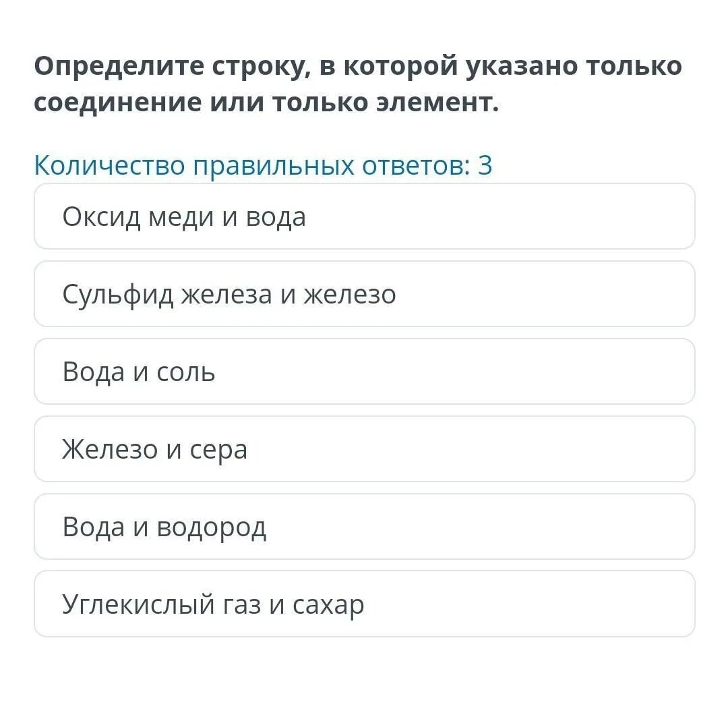Screen dimensions: 728x719
Task: Click the word 'вода' in the first option
Action: pos(276,217)
